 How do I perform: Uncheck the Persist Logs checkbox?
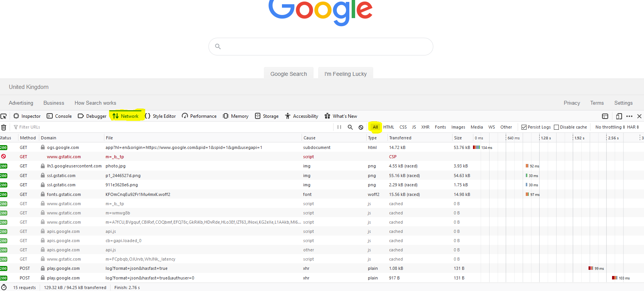[x=524, y=127]
